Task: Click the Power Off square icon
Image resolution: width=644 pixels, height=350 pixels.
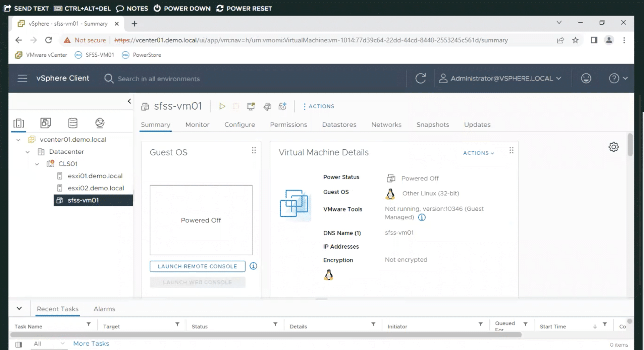Action: [x=236, y=106]
